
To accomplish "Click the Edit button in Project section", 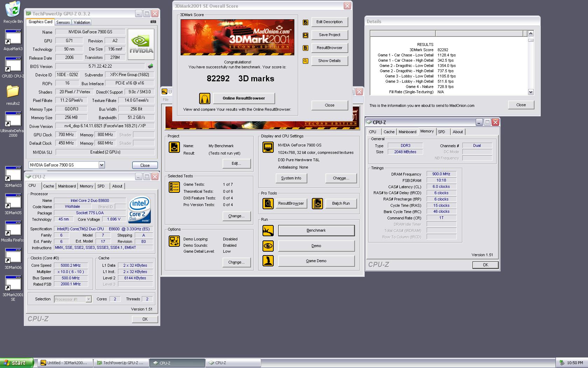I will tap(237, 164).
